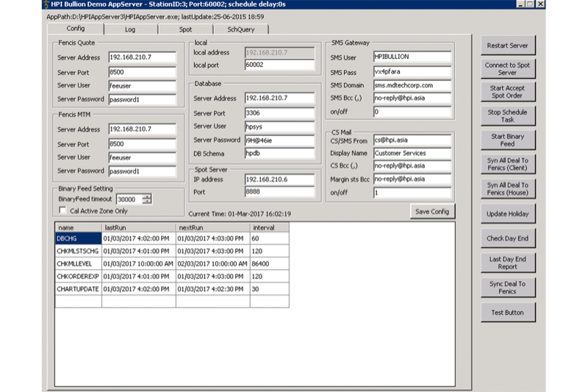Image resolution: width=588 pixels, height=392 pixels.
Task: Click the BinaryFeed timeout value field
Action: tap(129, 199)
